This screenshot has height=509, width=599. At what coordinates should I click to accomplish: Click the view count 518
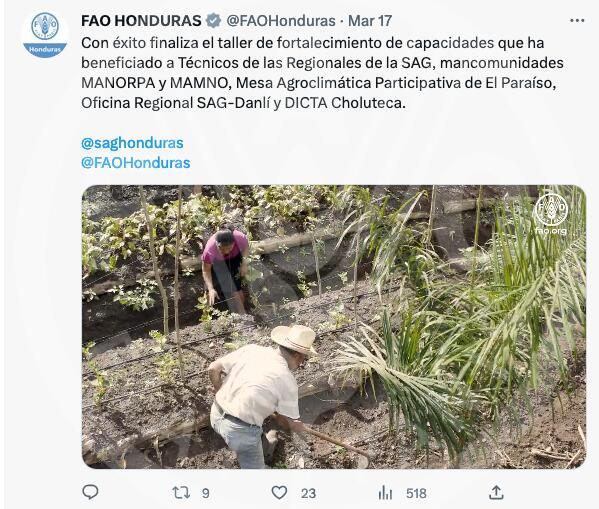tap(416, 493)
